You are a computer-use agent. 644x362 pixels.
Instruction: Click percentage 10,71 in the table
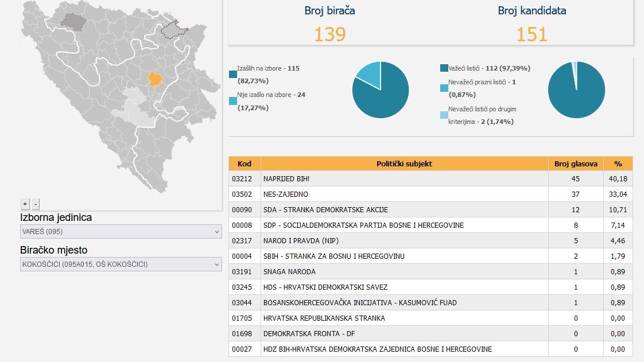click(x=618, y=210)
